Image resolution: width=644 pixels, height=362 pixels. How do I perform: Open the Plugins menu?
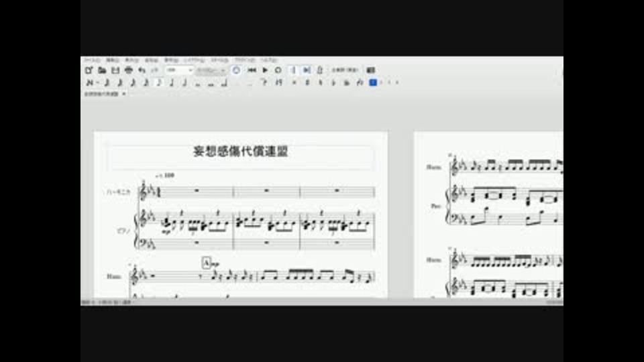coord(245,60)
